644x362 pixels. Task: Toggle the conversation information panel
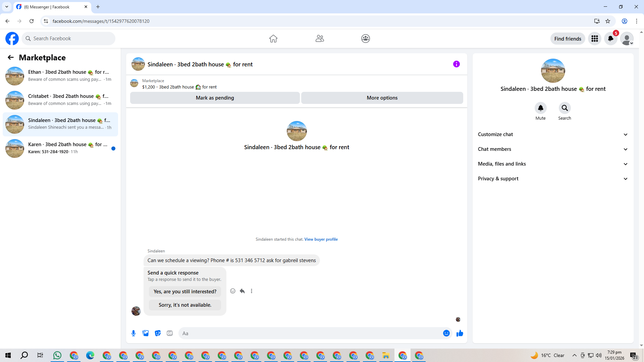pyautogui.click(x=456, y=64)
